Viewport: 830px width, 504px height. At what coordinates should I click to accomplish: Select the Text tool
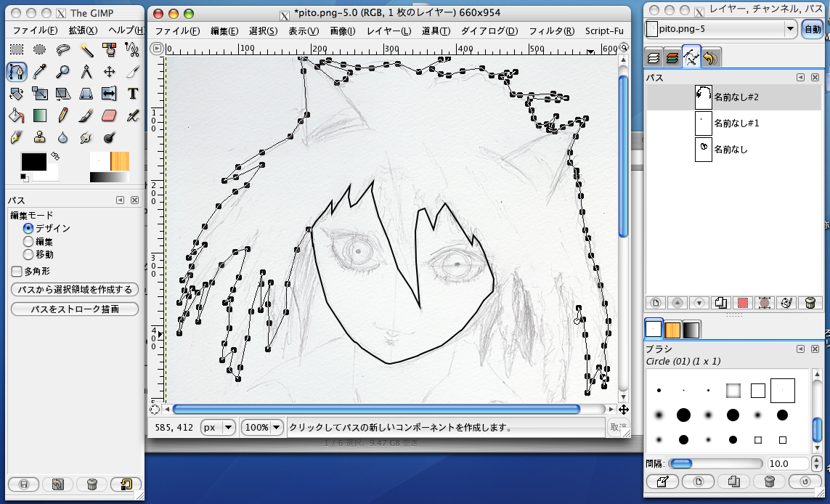pyautogui.click(x=132, y=94)
